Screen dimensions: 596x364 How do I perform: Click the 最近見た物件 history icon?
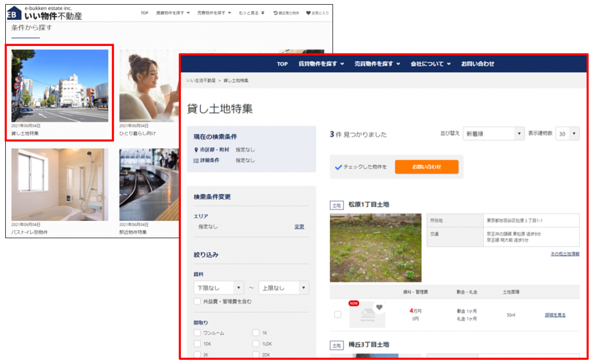(x=275, y=13)
